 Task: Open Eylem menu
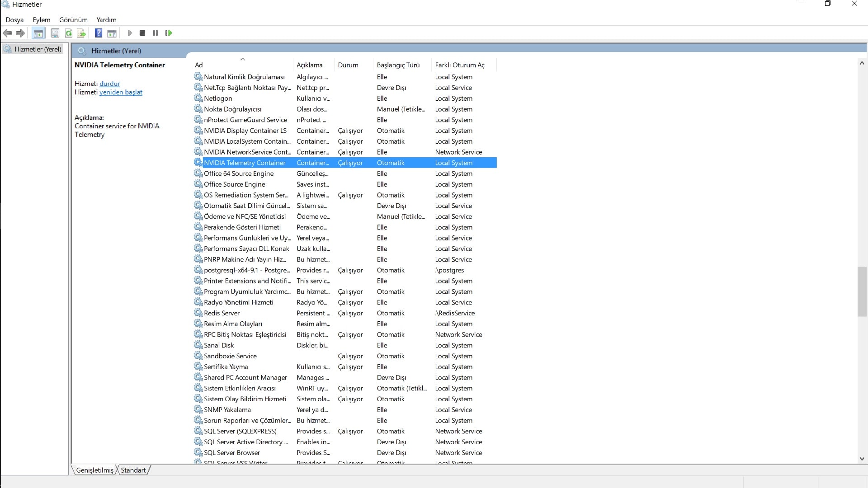tap(41, 19)
